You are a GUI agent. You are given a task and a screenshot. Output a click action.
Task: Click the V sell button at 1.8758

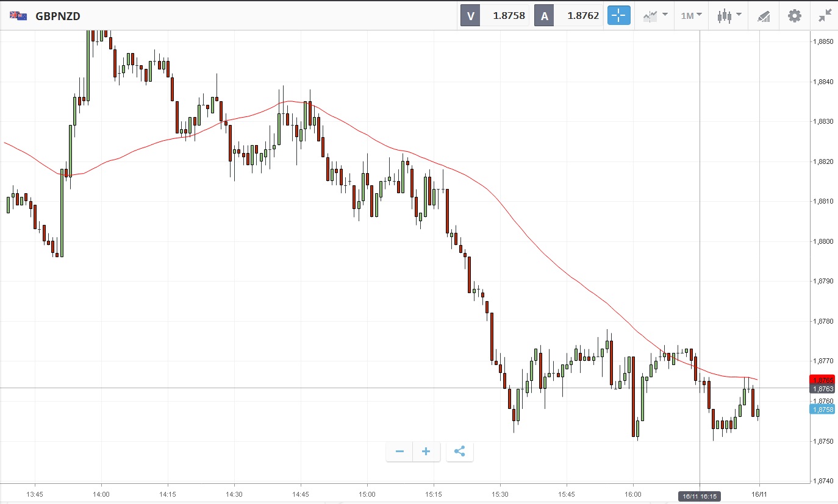[x=495, y=16]
